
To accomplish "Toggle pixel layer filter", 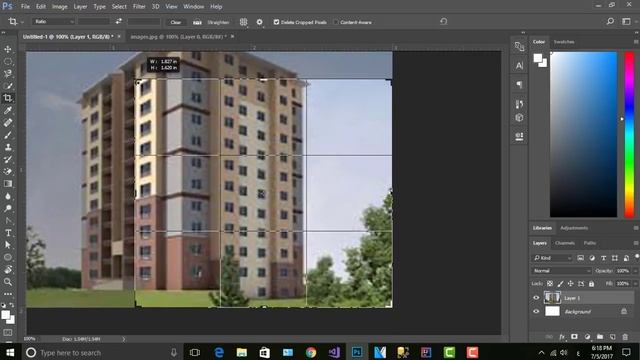I will point(580,258).
